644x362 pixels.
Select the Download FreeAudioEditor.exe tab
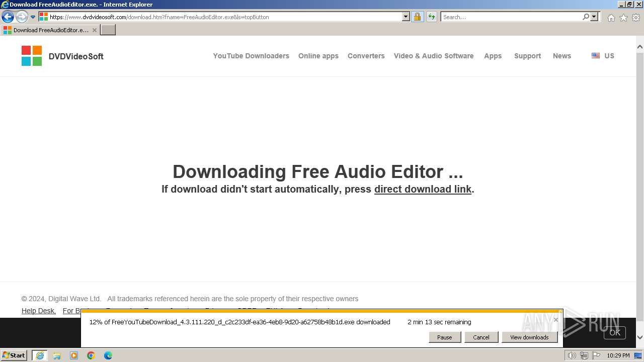50,30
